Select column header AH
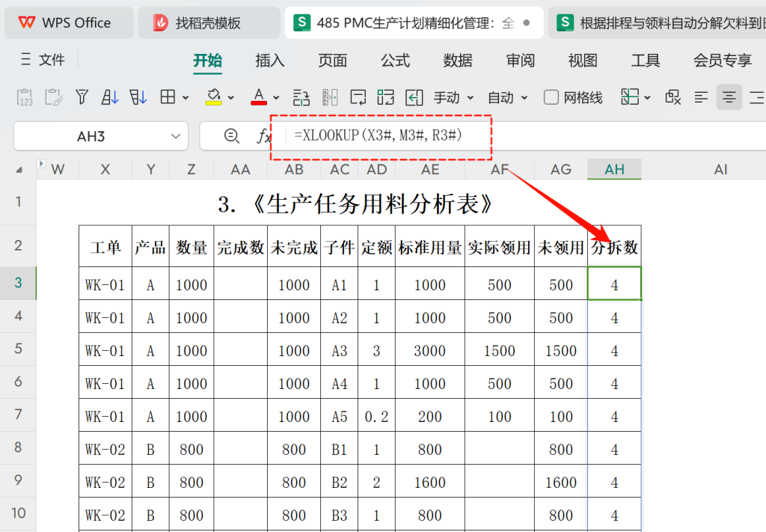The height and width of the screenshot is (532, 766). pos(614,169)
